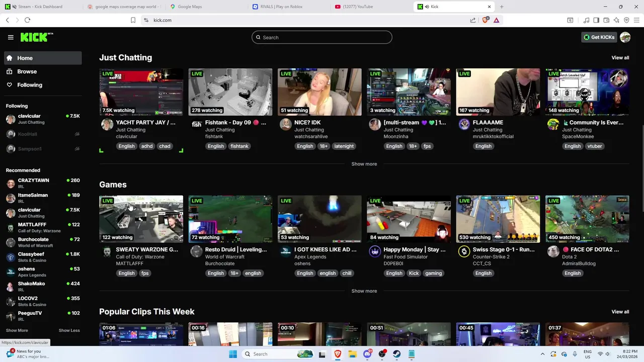The height and width of the screenshot is (362, 644).
Task: Open ItsmeSaiman in recommended list
Action: coord(43,198)
